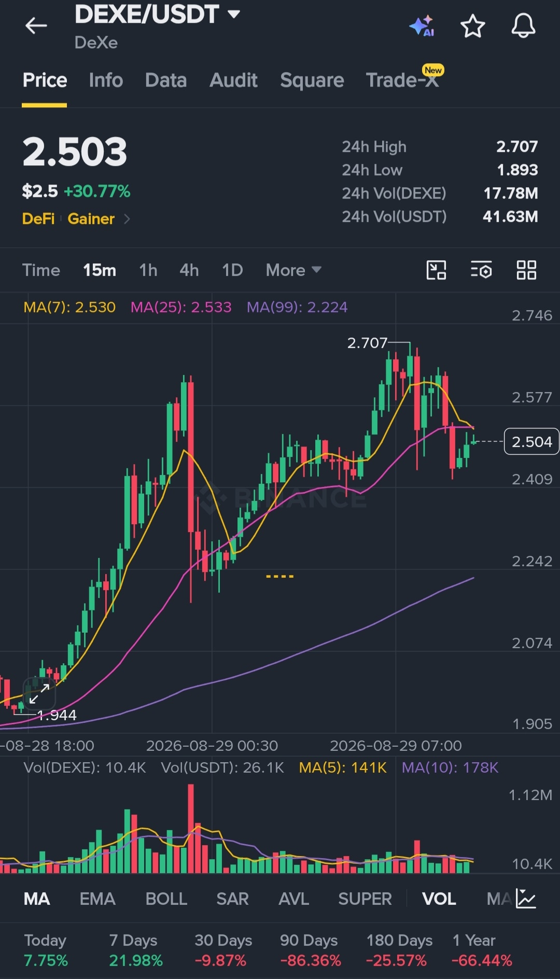Screen dimensions: 560x979
Task: Tap the Vol(DEXE): 10.4K label
Action: [85, 767]
